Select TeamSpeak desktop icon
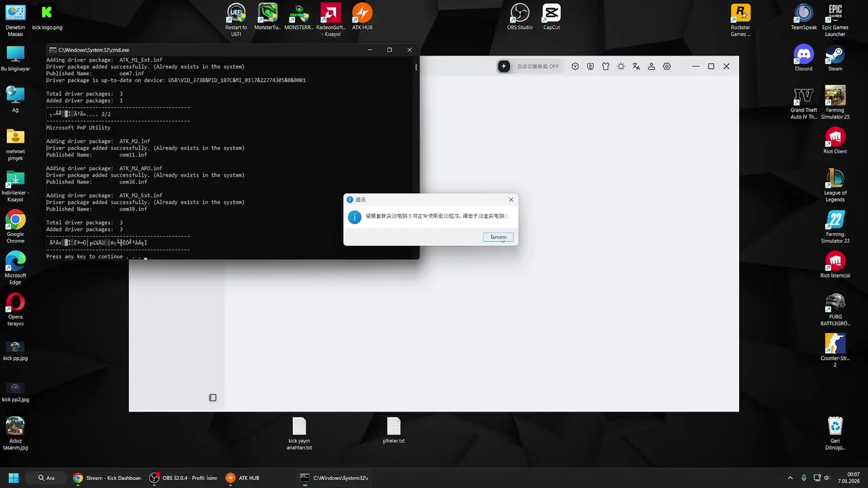 click(804, 18)
